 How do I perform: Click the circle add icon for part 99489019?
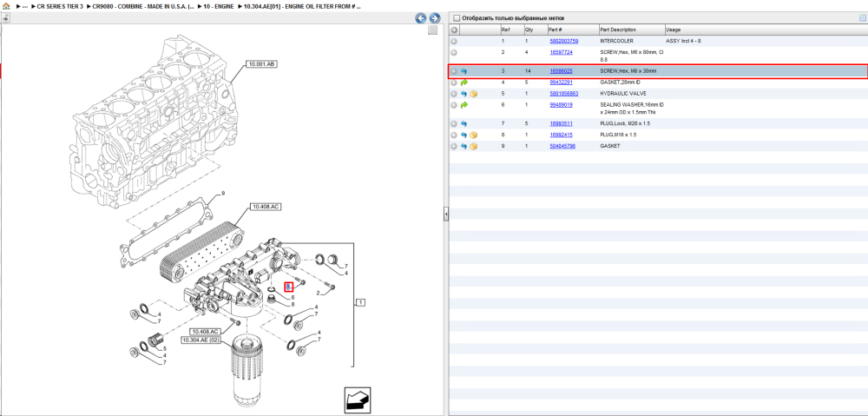click(x=454, y=105)
